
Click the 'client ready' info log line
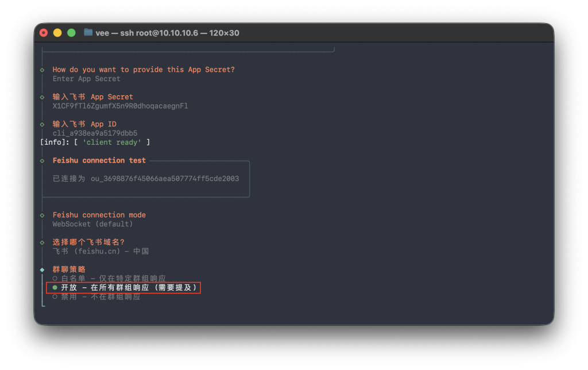tap(95, 142)
